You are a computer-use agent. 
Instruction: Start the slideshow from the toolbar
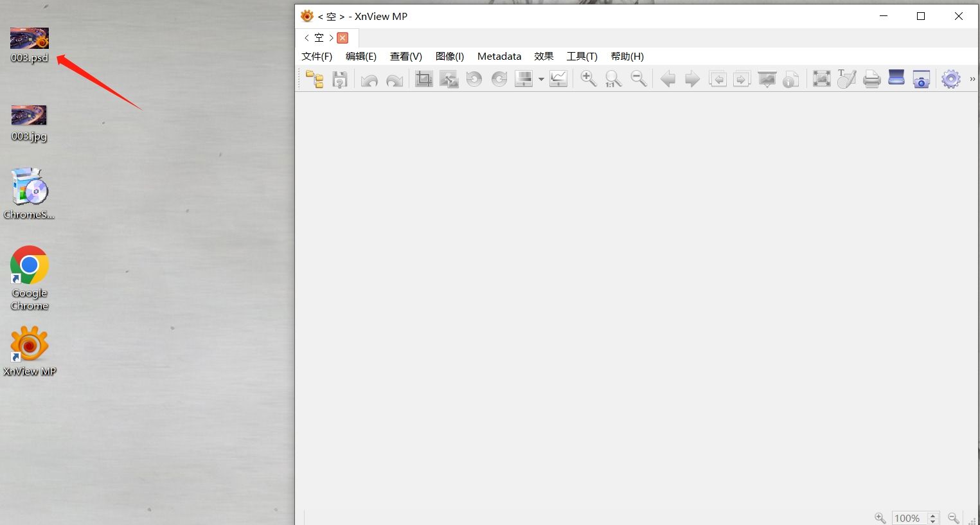tap(767, 79)
